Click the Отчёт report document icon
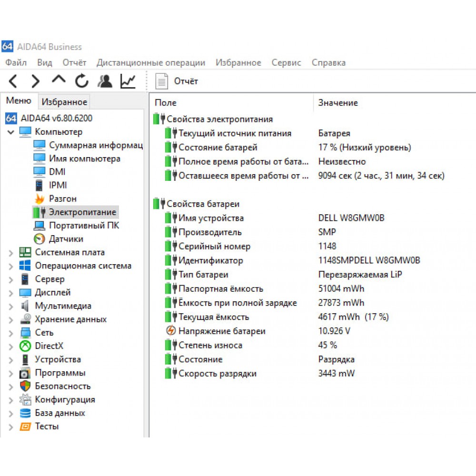Image resolution: width=476 pixels, height=476 pixels. coord(161,81)
